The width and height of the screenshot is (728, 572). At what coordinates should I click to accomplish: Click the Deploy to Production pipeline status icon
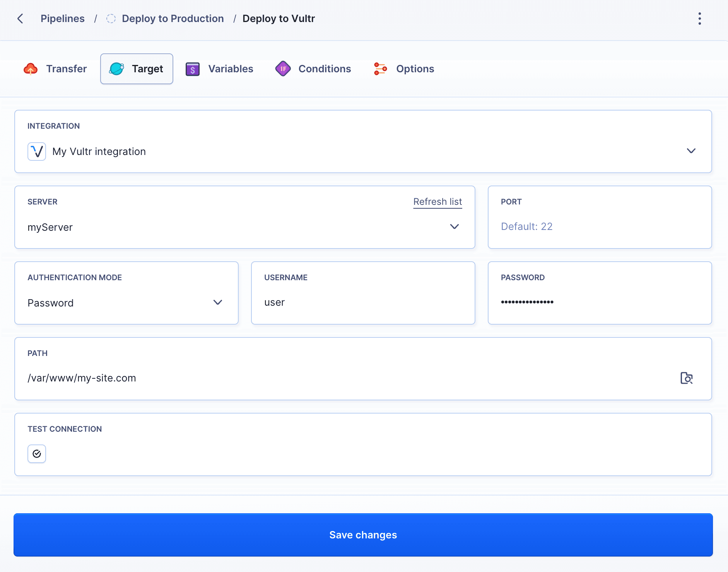(111, 18)
